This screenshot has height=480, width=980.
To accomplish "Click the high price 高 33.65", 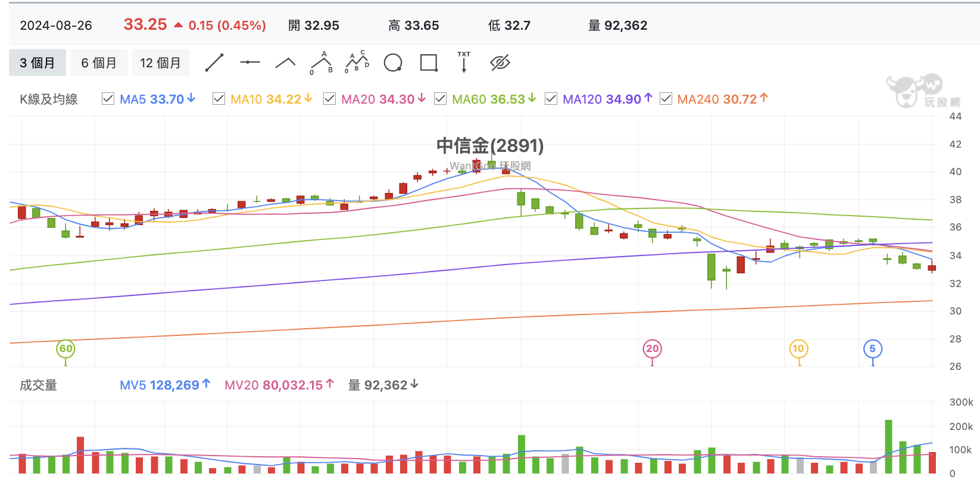I will 414,26.
